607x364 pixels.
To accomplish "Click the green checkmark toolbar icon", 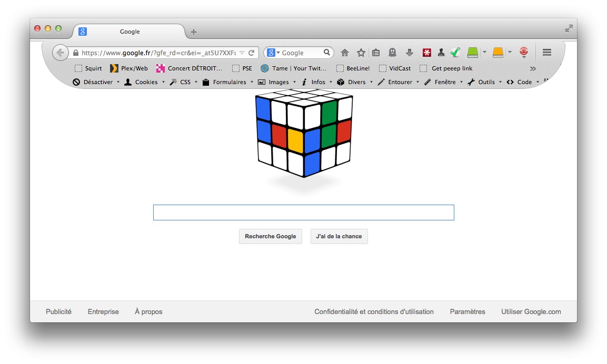I will [455, 52].
